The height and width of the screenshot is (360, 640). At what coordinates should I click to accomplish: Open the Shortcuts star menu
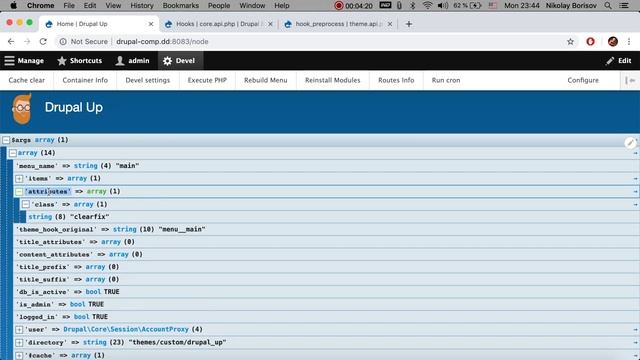[x=80, y=61]
